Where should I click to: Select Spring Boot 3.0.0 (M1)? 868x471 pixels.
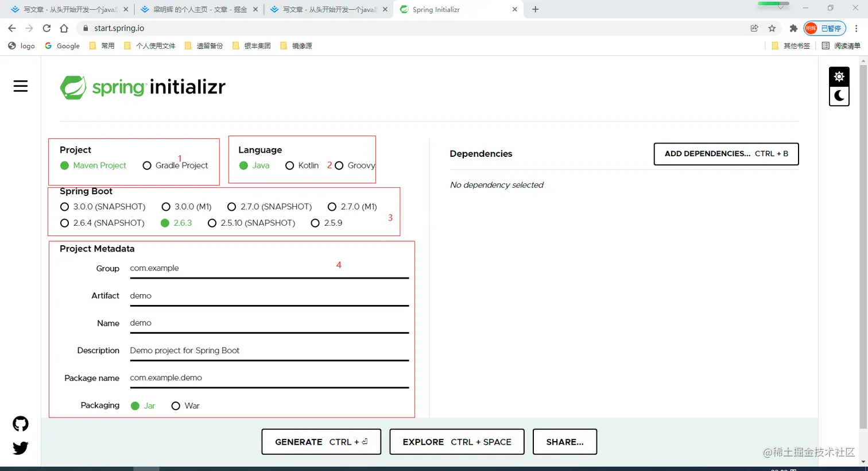[187, 207]
